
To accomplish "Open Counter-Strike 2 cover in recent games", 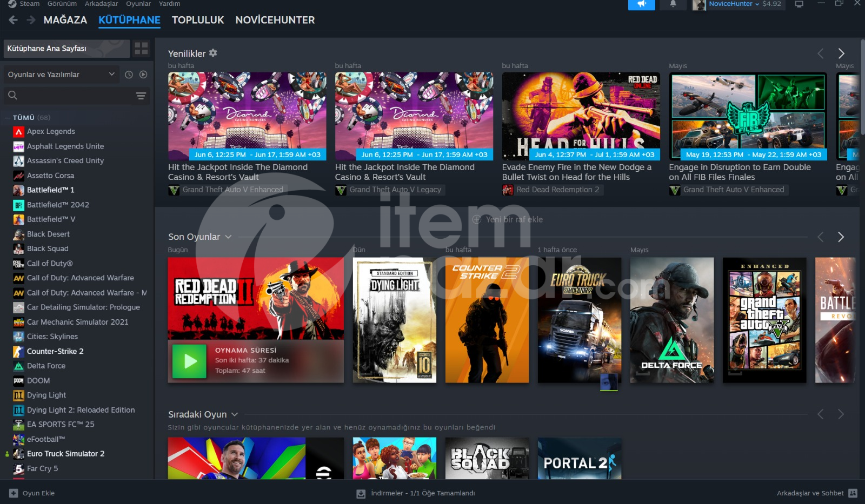I will pyautogui.click(x=487, y=320).
